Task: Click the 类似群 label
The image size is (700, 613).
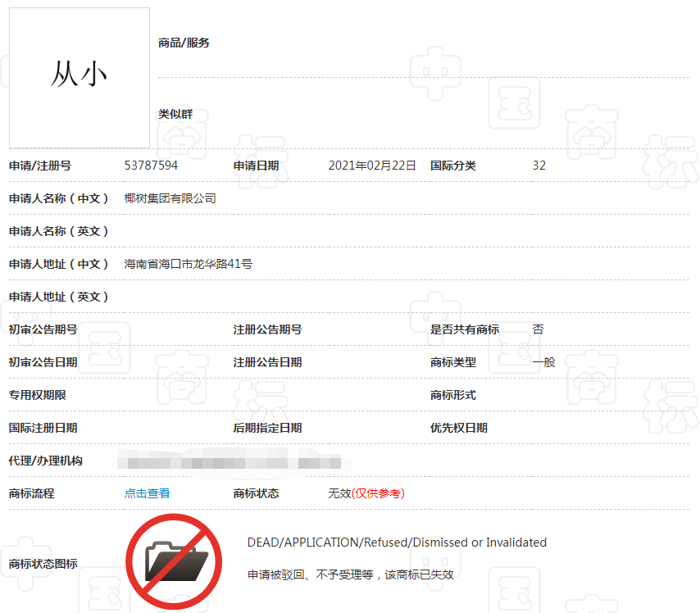Action: pyautogui.click(x=175, y=114)
